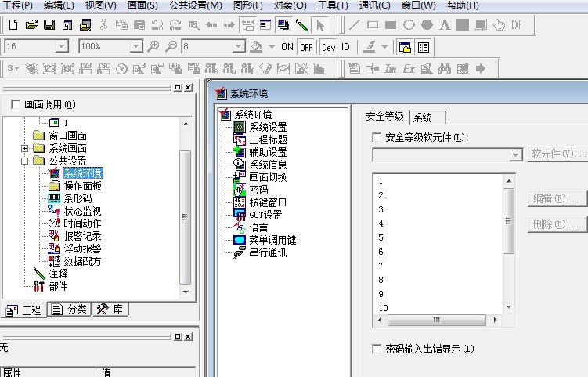Click the Save project icon in toolbar
This screenshot has width=588, height=377.
[49, 25]
